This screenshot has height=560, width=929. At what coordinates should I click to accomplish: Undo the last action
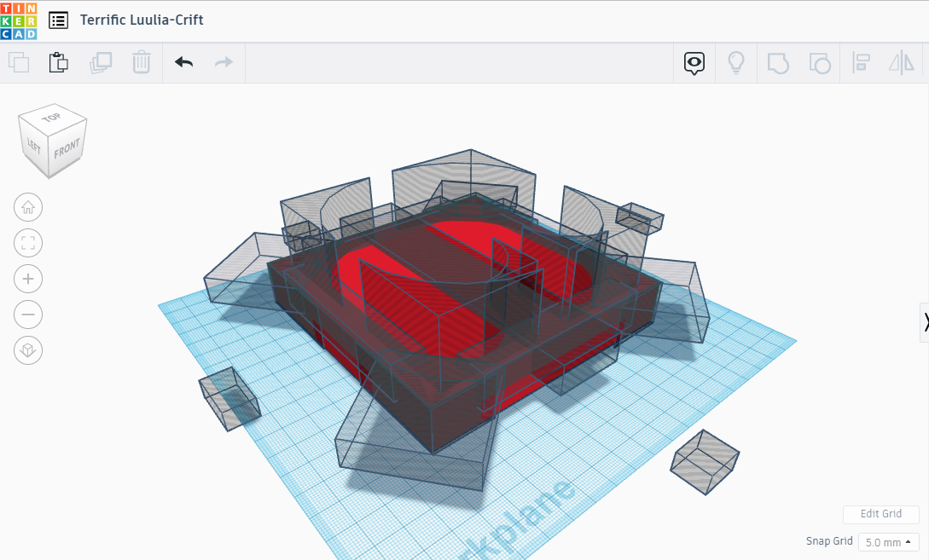pyautogui.click(x=183, y=62)
